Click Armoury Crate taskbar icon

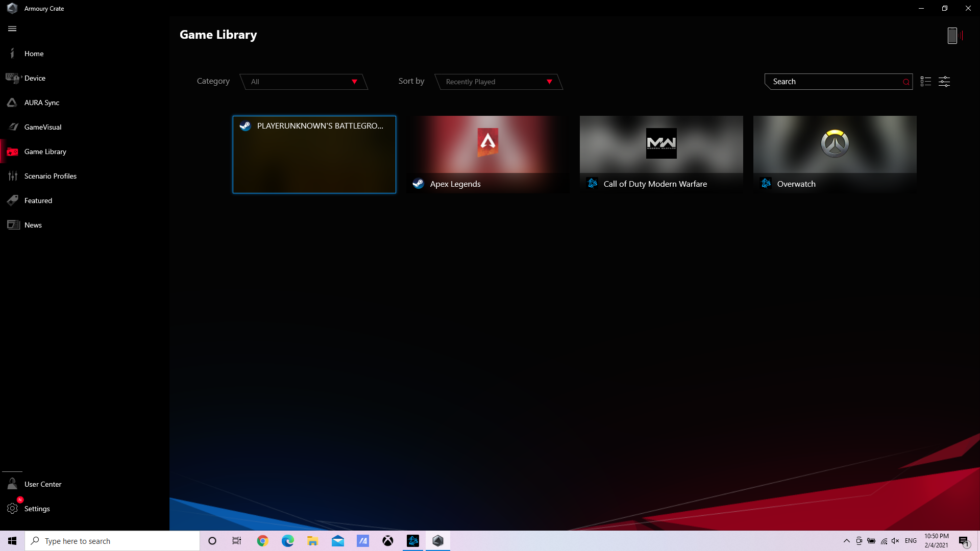(438, 541)
